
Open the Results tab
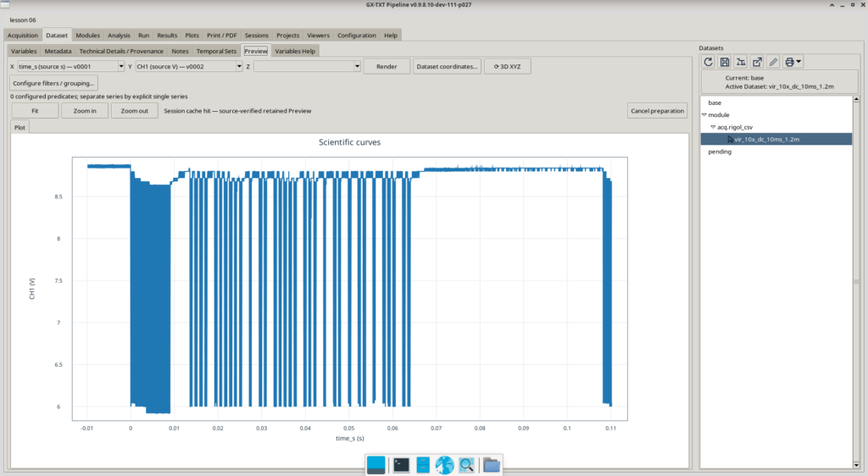coord(167,36)
